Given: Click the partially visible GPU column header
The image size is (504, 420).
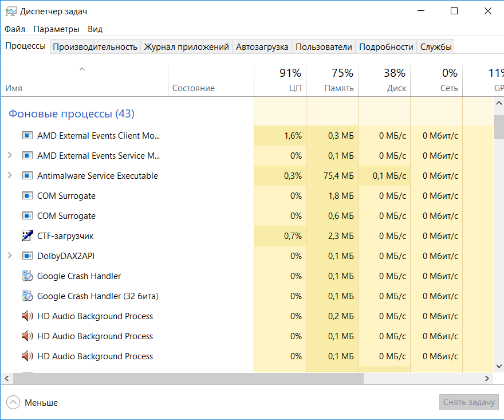Looking at the screenshot, I should coord(483,81).
